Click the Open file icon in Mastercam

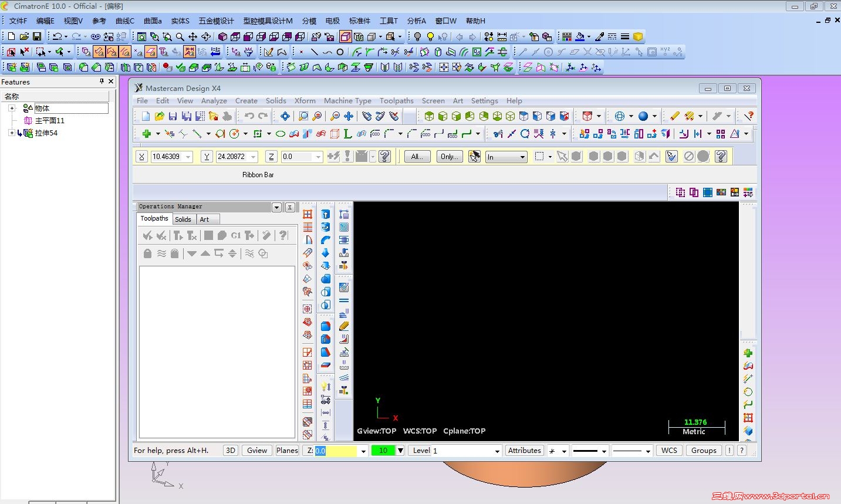159,116
